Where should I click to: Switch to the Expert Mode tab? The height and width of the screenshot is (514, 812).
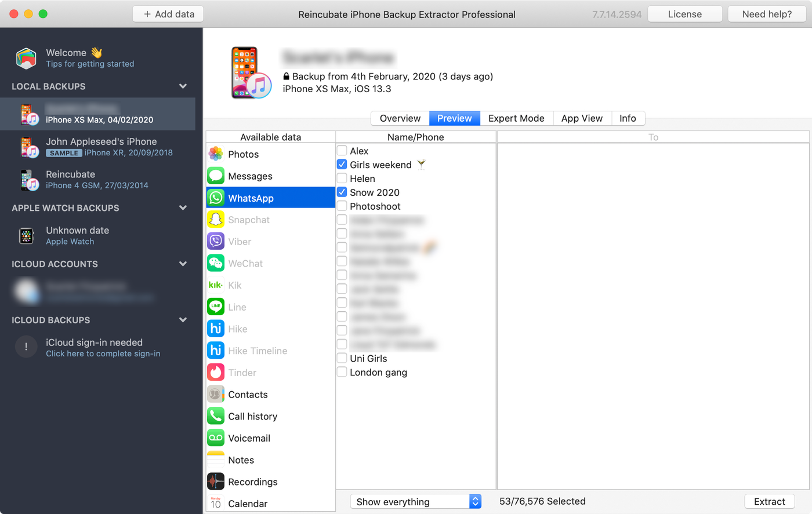516,118
